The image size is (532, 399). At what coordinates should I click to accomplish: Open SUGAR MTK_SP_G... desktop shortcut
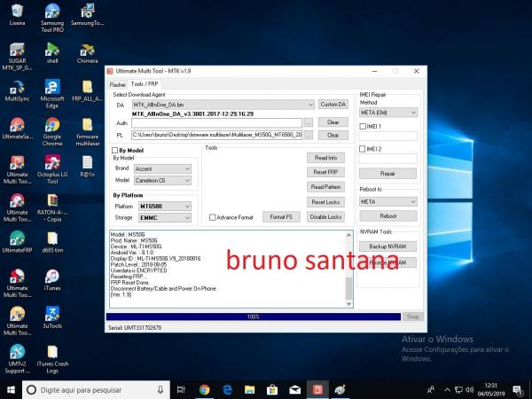(17, 57)
